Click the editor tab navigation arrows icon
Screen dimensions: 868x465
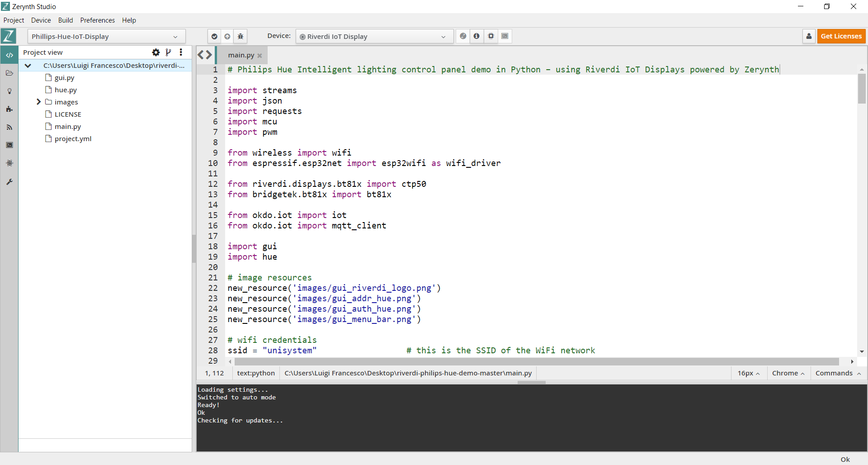click(205, 55)
